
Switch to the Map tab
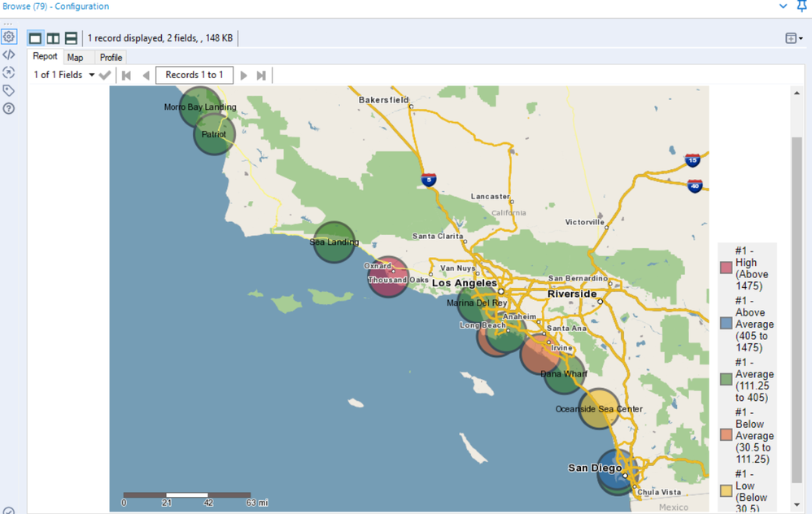[x=75, y=58]
